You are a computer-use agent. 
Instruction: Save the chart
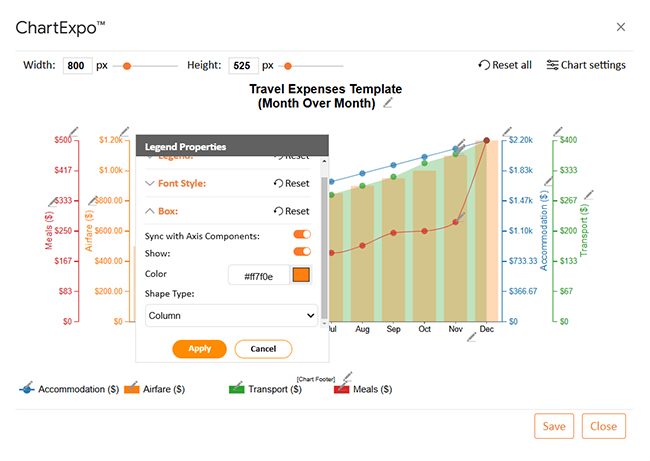(x=554, y=426)
